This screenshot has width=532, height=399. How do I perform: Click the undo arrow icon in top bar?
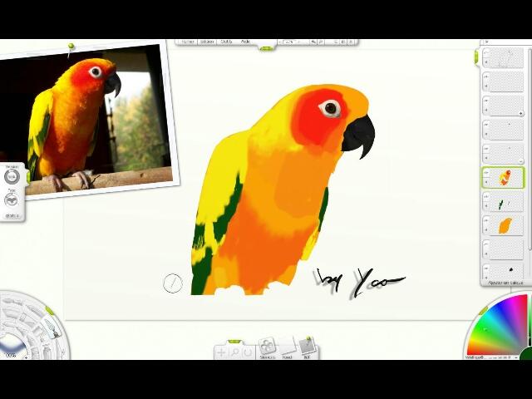tap(313, 42)
